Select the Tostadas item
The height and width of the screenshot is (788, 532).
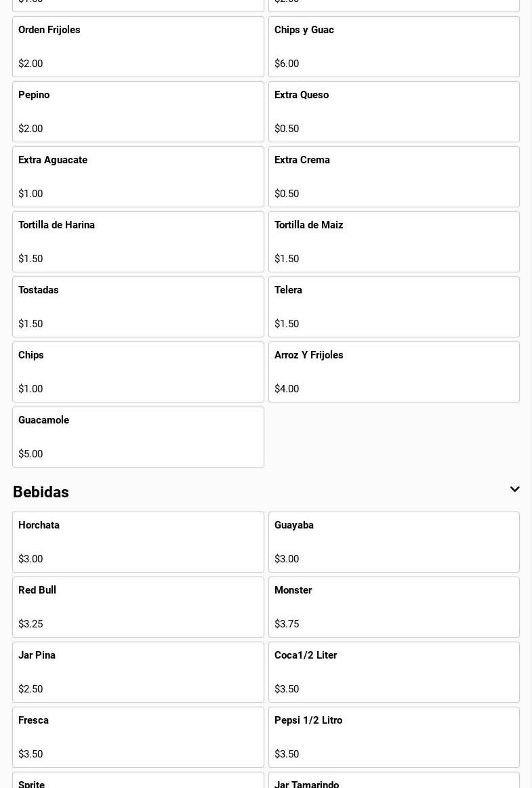tap(138, 306)
